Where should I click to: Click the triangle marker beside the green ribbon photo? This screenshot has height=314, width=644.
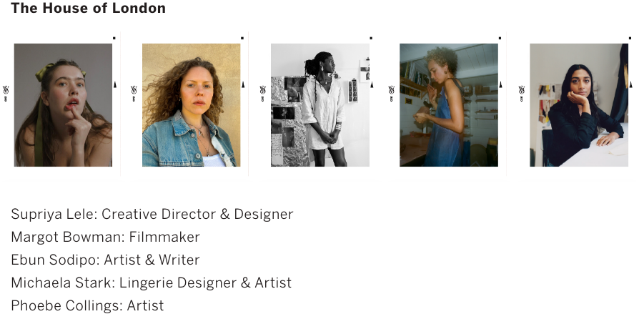pos(115,84)
